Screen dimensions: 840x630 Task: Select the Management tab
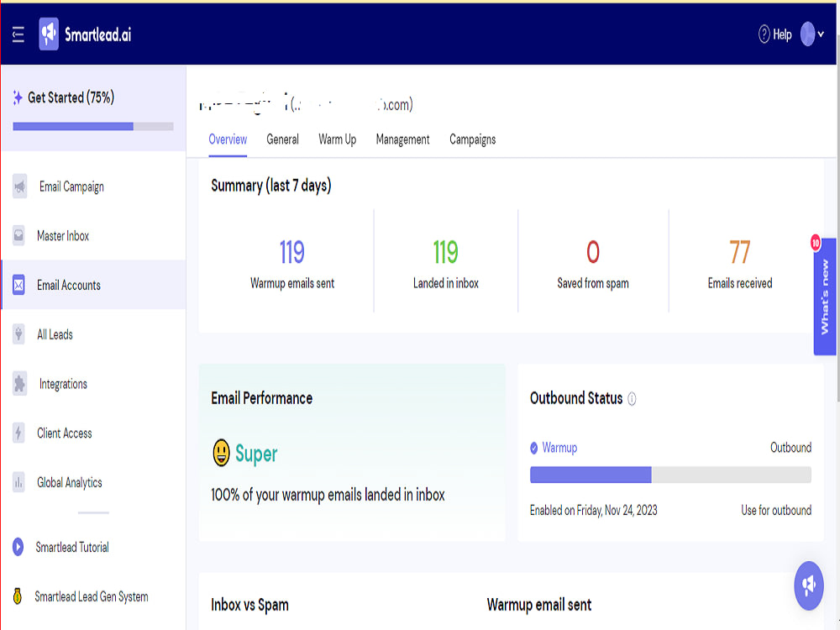pos(402,139)
